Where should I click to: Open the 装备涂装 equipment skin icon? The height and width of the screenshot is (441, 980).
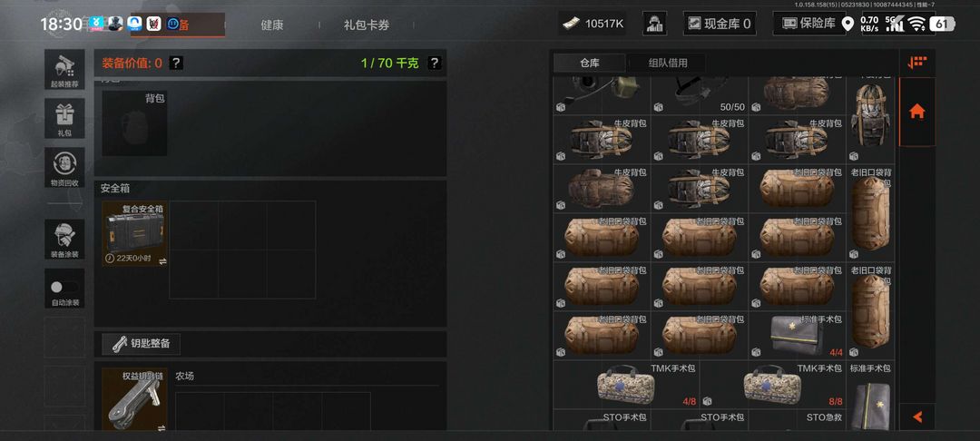64,240
